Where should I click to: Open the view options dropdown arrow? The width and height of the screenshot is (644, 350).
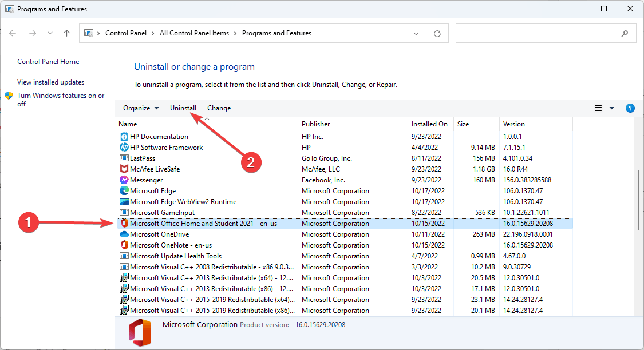click(611, 108)
